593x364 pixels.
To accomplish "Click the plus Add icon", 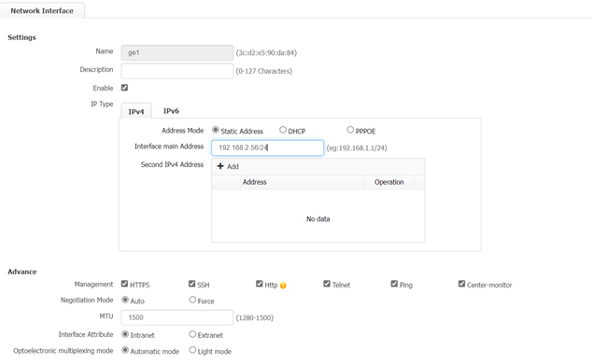I will pyautogui.click(x=220, y=166).
